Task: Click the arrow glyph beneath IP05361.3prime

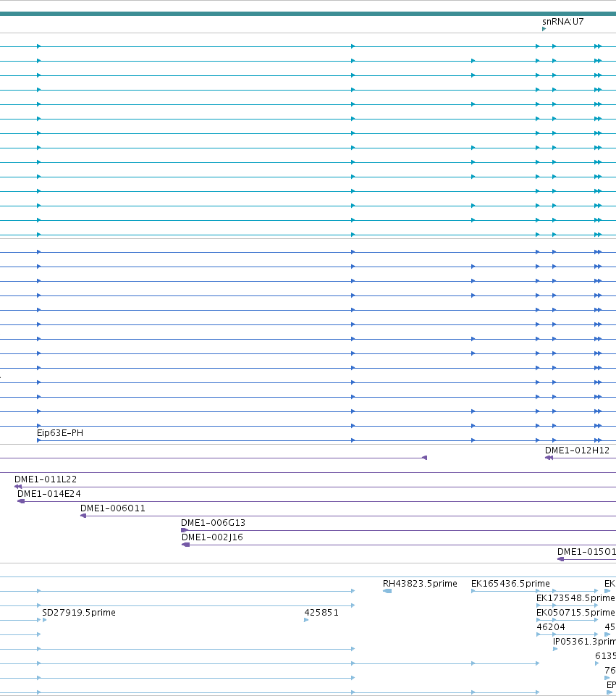Action: pyautogui.click(x=555, y=649)
